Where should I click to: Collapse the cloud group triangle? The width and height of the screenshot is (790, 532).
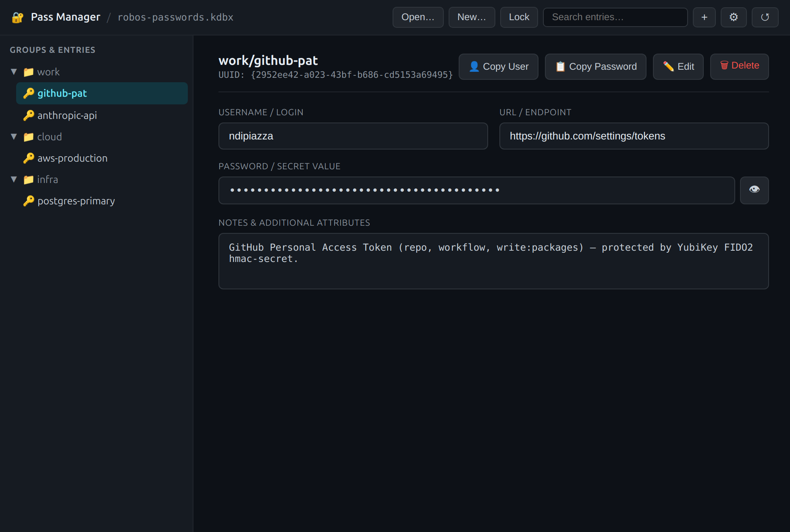14,137
